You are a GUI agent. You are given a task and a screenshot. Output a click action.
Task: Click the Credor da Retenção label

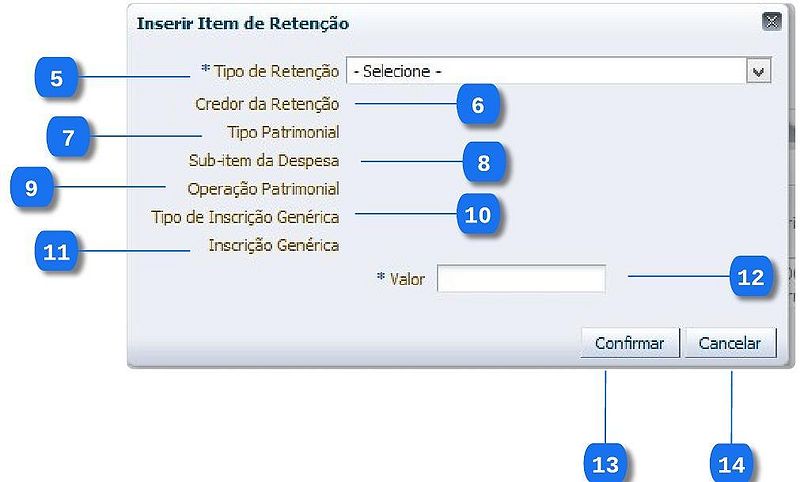click(267, 104)
